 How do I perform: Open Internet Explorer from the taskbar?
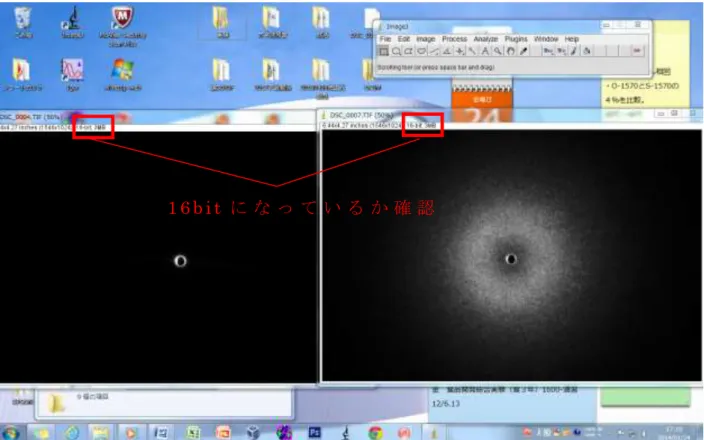[72, 433]
